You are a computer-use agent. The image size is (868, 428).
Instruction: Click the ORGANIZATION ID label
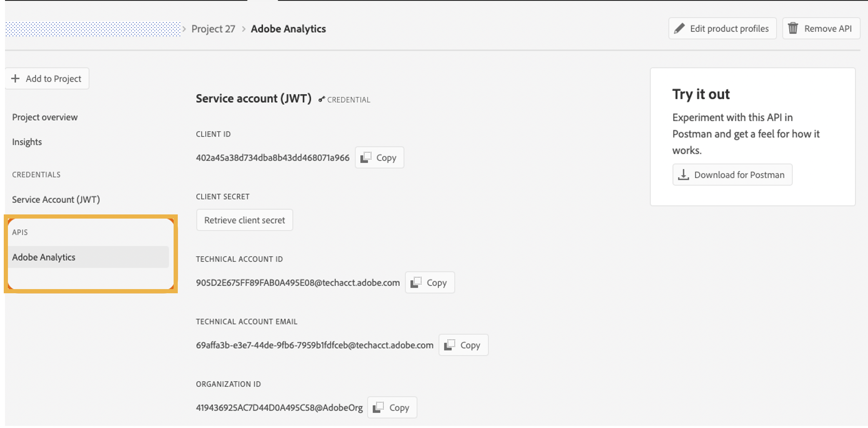[229, 384]
